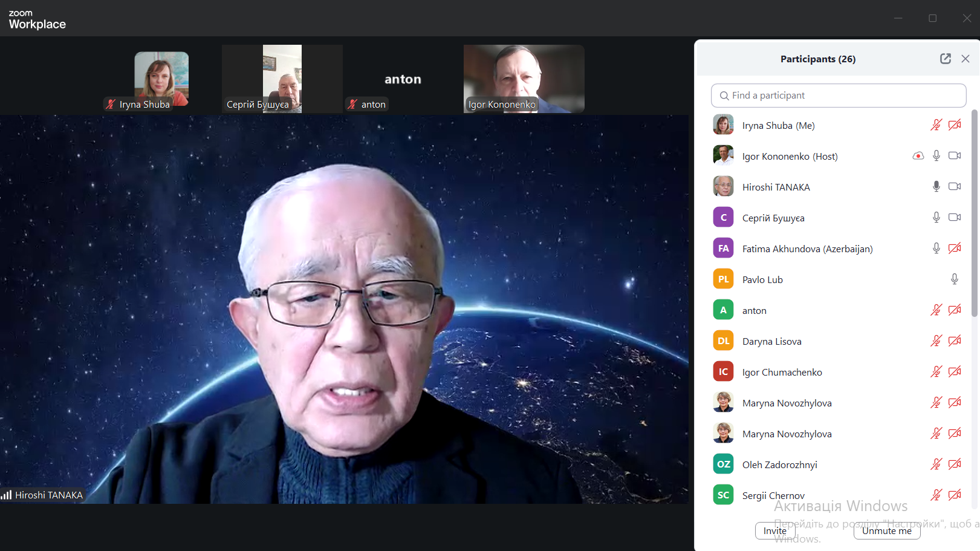Click the Unmute me button
980x551 pixels.
coord(887,530)
